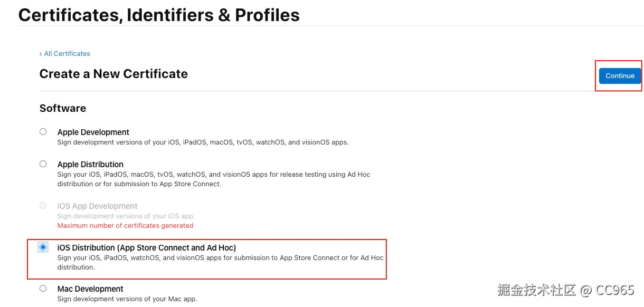This screenshot has height=307, width=644.
Task: Click the disabled iOS App Development radio
Action: (x=43, y=206)
